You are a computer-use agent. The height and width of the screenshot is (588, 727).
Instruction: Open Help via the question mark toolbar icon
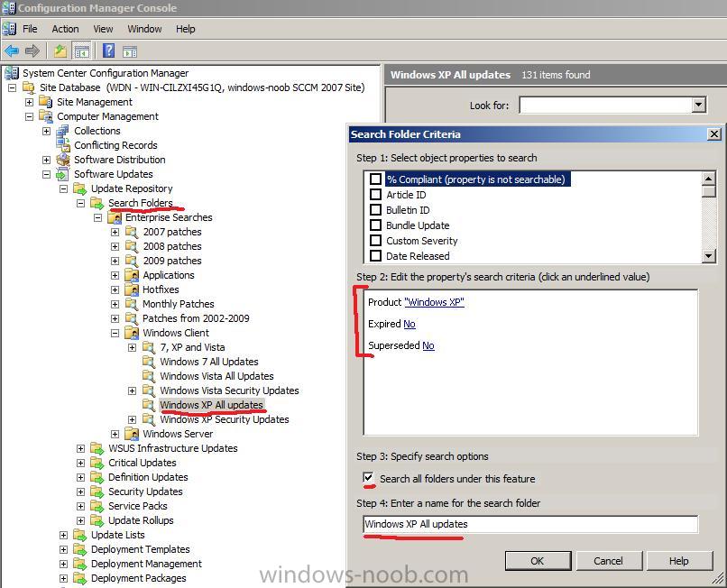pos(108,51)
